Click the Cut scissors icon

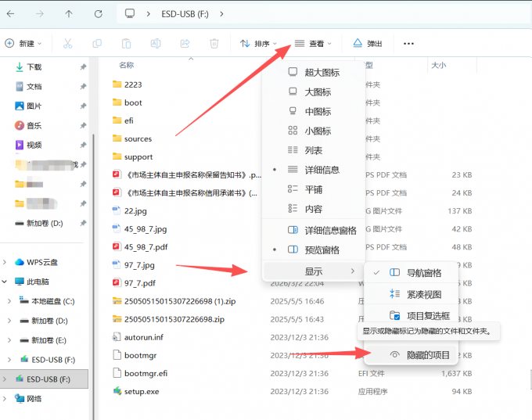point(67,44)
